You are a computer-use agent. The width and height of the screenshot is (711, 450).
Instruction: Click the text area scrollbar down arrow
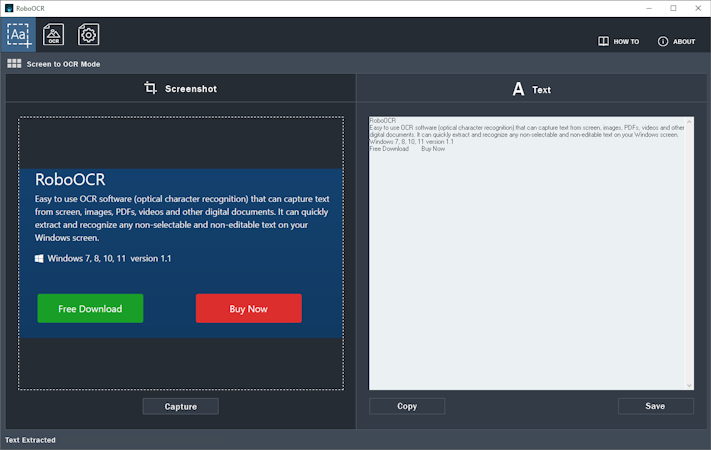[x=689, y=386]
